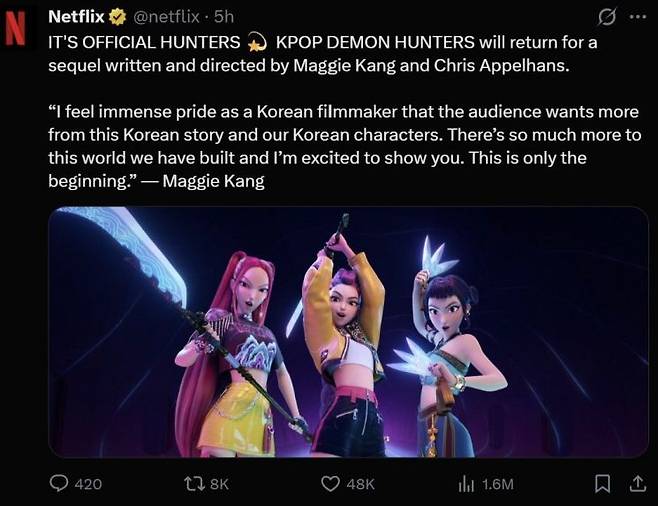Image resolution: width=658 pixels, height=506 pixels.
Task: Click the Grok explain icon
Action: (606, 17)
